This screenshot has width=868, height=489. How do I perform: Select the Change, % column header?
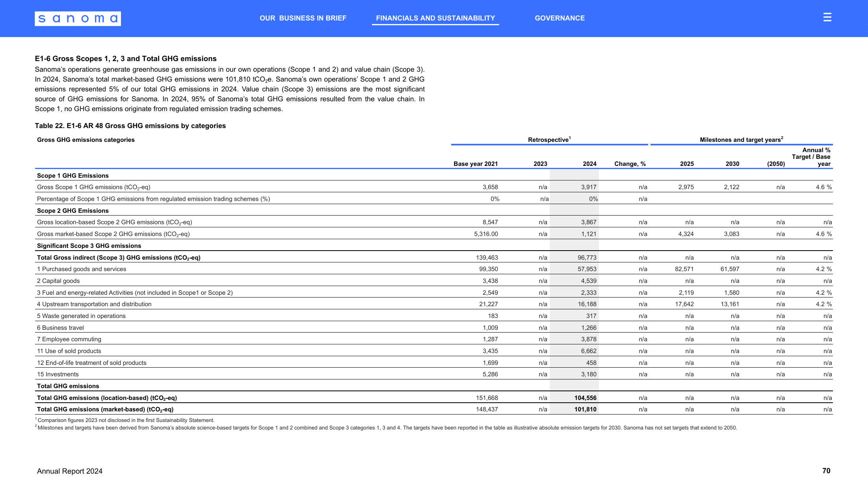pos(630,164)
